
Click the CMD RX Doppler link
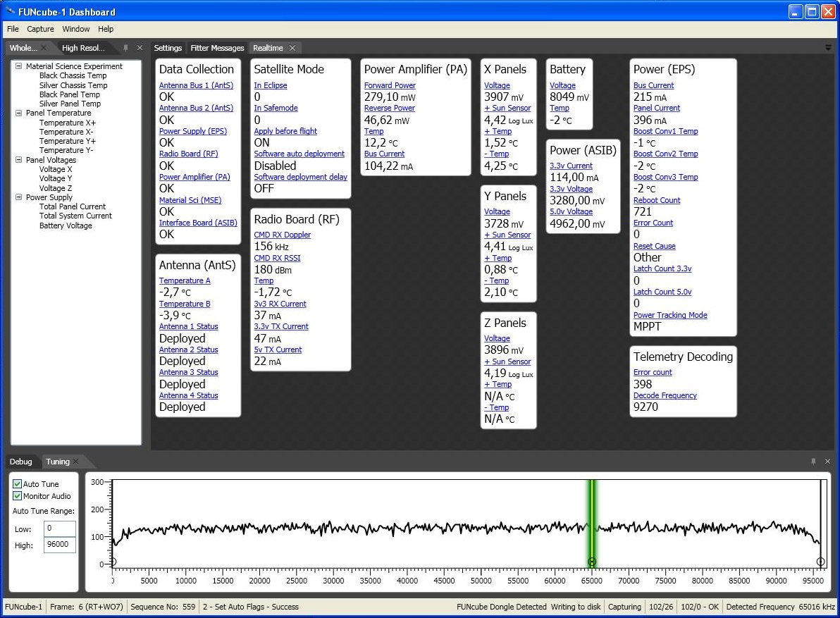[282, 235]
